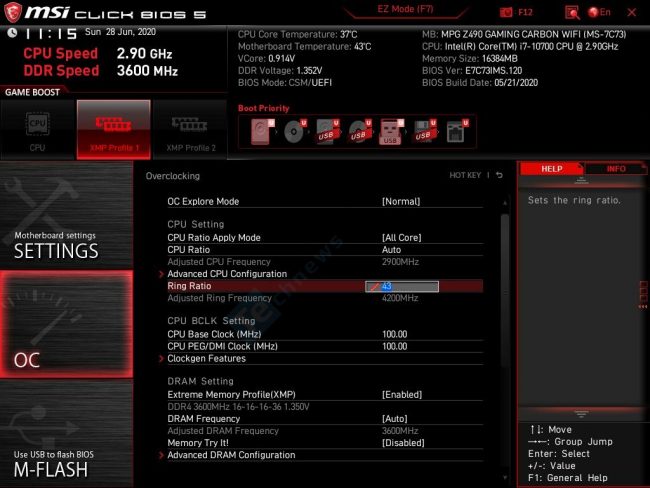Change language with the globe En icon

tap(599, 12)
